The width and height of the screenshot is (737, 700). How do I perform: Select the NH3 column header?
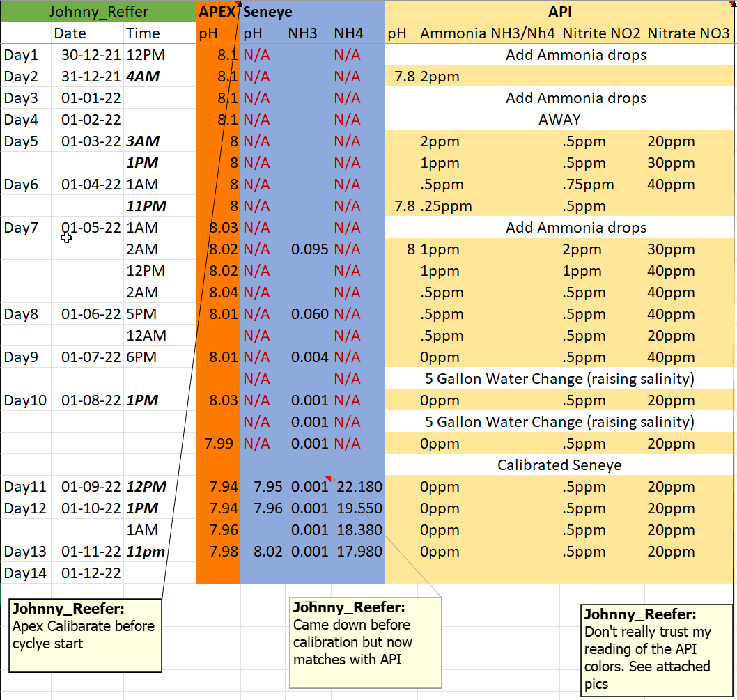click(x=303, y=33)
